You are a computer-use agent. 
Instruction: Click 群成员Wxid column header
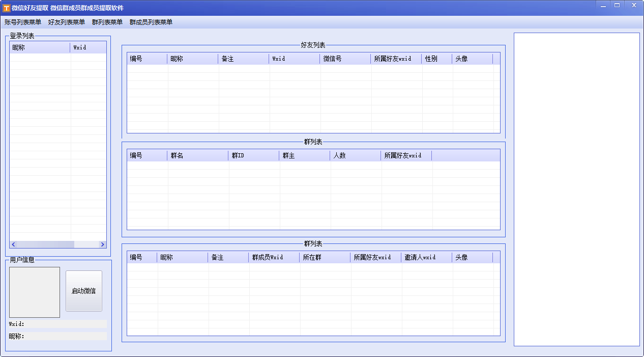click(x=274, y=257)
